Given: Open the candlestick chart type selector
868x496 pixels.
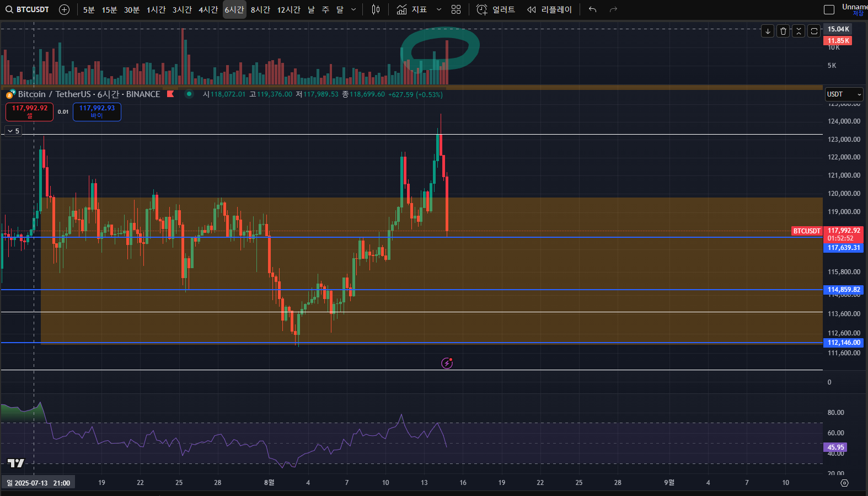Looking at the screenshot, I should 376,9.
